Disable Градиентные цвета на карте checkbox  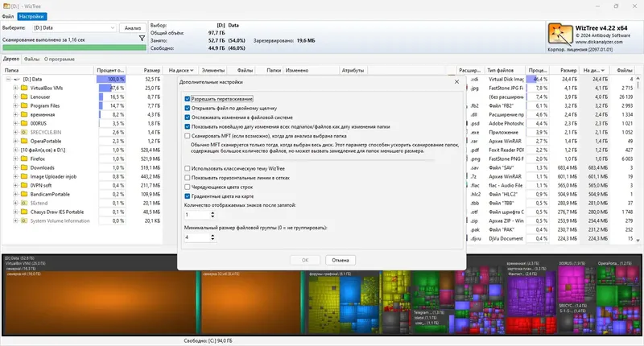pyautogui.click(x=188, y=196)
